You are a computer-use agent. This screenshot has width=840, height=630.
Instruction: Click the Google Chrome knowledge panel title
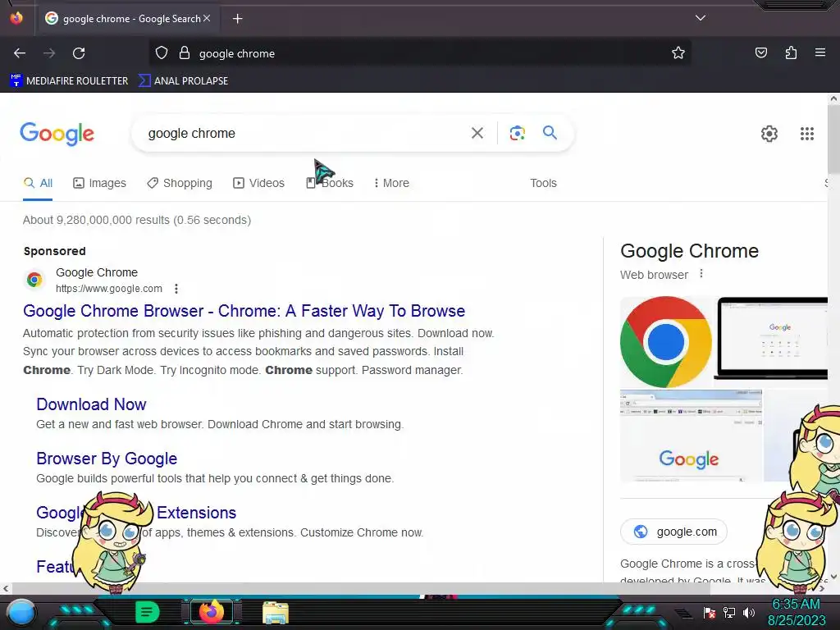coord(689,251)
